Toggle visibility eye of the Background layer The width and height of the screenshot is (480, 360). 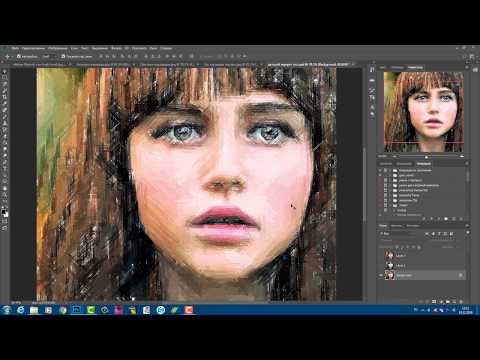(x=381, y=275)
